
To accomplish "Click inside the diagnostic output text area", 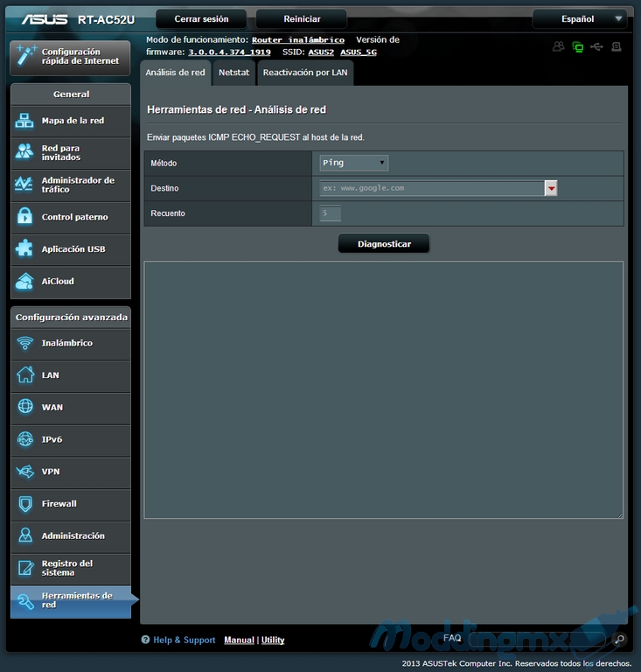I will pyautogui.click(x=384, y=389).
